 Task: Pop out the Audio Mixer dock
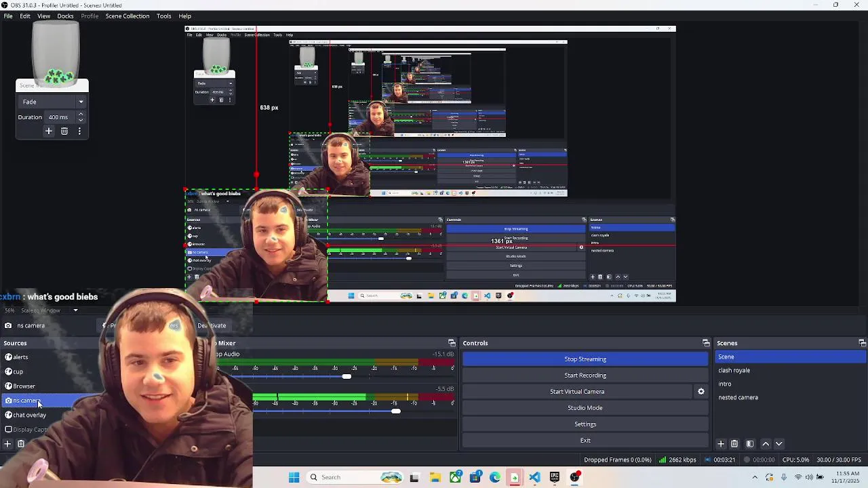click(452, 343)
